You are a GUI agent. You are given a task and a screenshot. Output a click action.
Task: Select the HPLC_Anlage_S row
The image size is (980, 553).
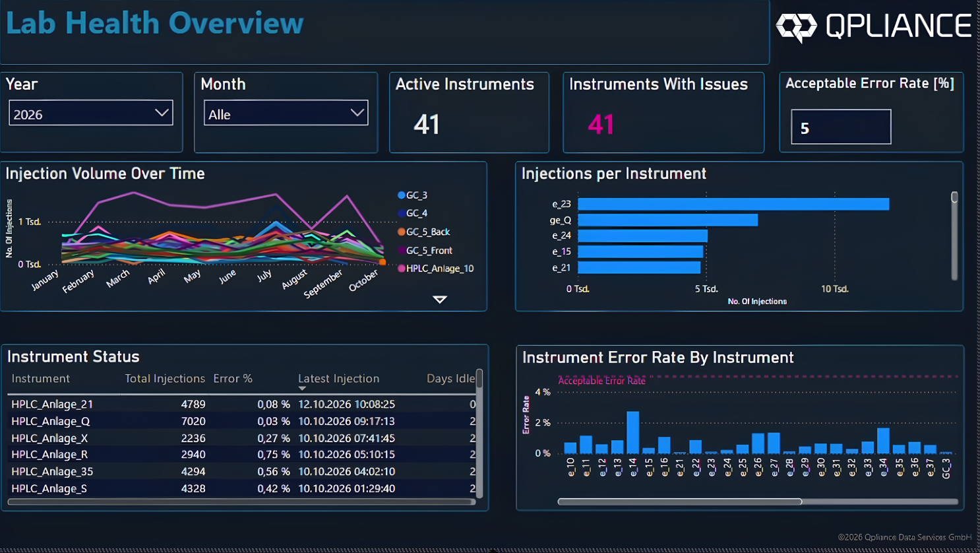pos(241,489)
